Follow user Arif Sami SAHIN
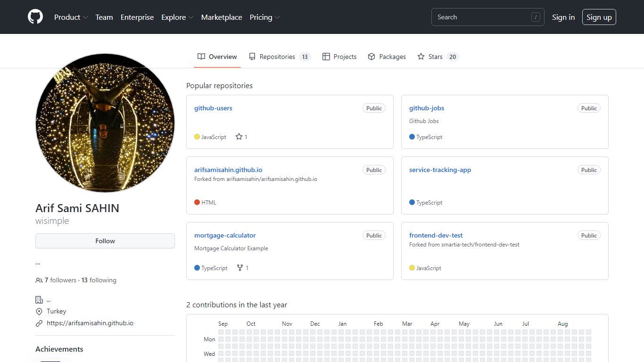Viewport: 644px width, 362px height. pyautogui.click(x=105, y=241)
